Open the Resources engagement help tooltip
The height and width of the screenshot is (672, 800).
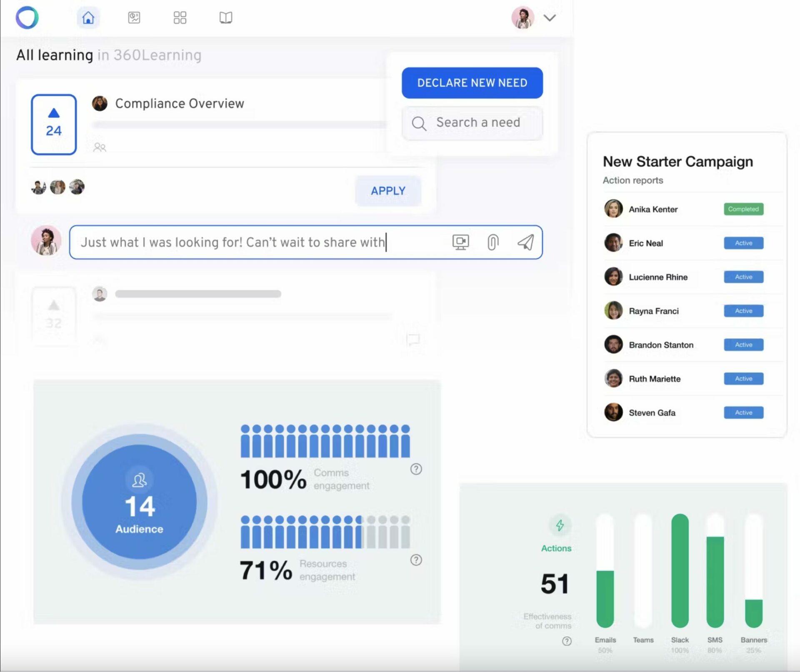pos(415,560)
